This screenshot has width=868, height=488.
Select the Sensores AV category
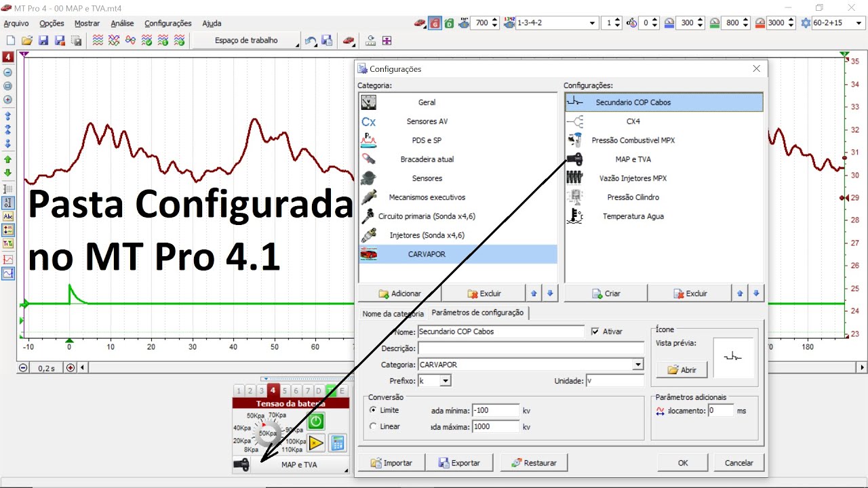pos(458,121)
